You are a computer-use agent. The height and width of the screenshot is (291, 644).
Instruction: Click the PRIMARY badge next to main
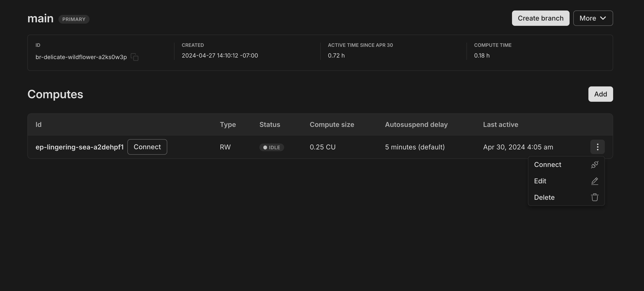[x=74, y=19]
